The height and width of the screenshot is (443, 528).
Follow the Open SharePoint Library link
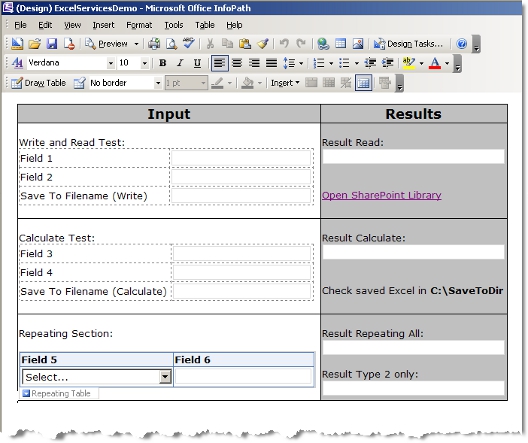tap(382, 195)
